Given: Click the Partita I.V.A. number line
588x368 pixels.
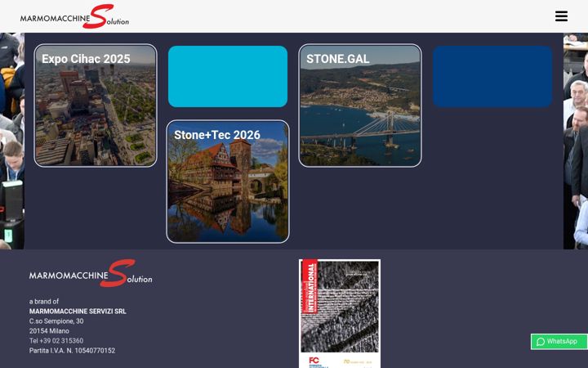Looking at the screenshot, I should pos(72,350).
